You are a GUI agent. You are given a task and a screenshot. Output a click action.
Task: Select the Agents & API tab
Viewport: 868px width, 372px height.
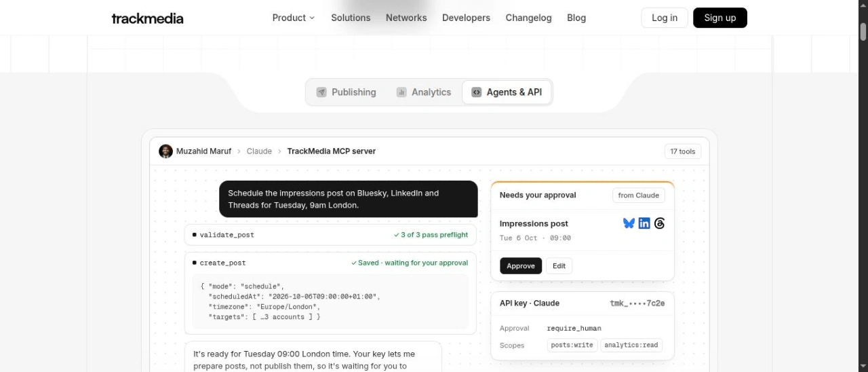507,92
